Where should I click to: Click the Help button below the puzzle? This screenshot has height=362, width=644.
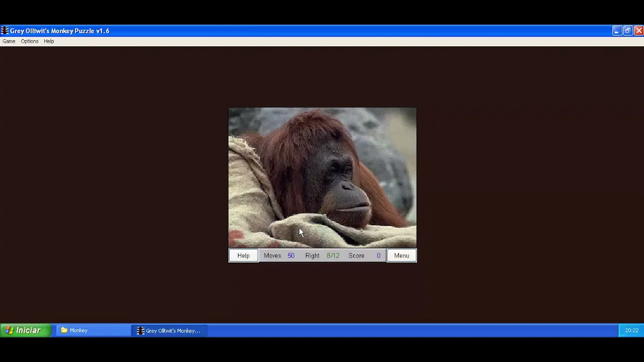point(244,255)
